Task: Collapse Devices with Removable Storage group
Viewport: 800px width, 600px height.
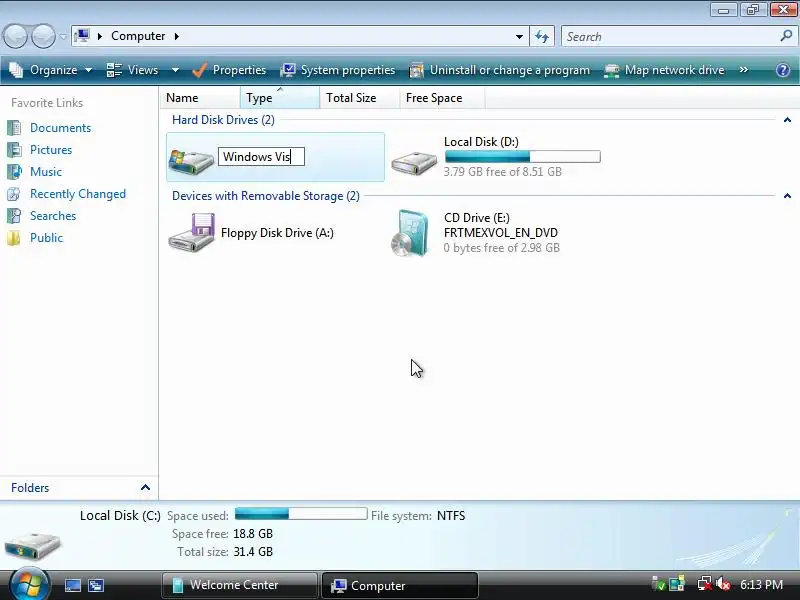Action: coord(787,196)
